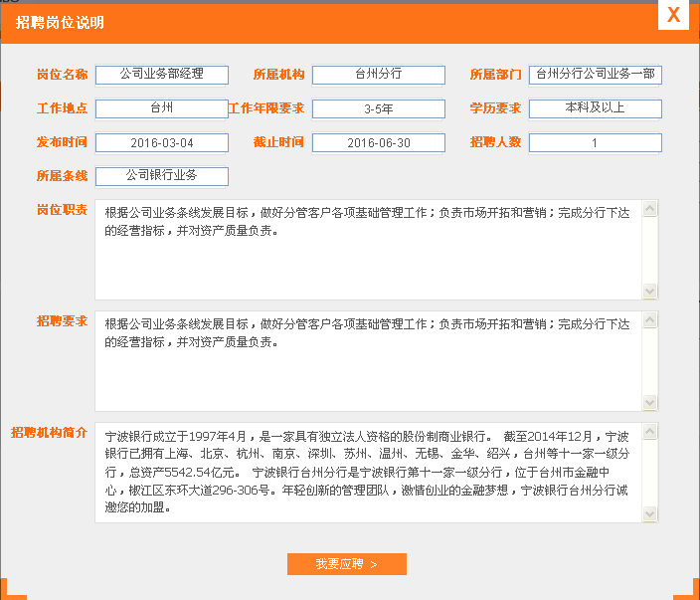The image size is (700, 600).
Task: Click the 招聘要求 label
Action: 62,321
